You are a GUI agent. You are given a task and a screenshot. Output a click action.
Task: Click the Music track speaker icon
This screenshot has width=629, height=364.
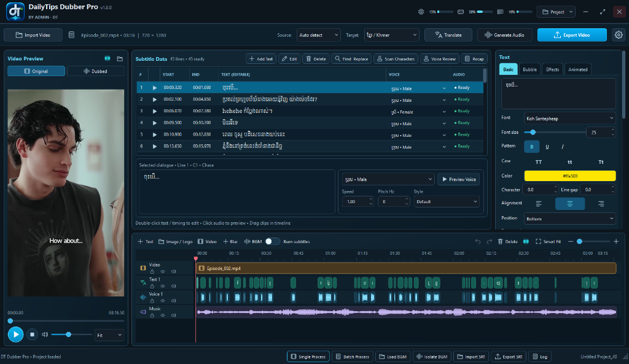point(143,311)
